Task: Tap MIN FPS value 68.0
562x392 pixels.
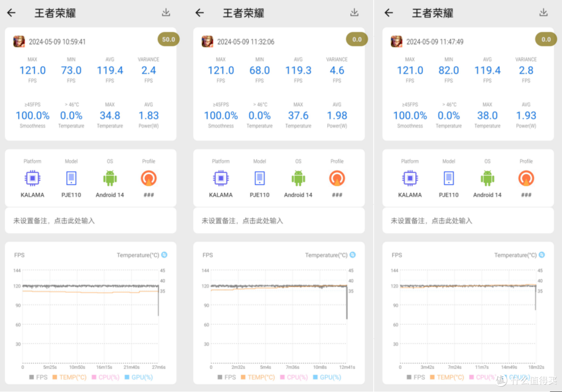Action: pos(260,71)
